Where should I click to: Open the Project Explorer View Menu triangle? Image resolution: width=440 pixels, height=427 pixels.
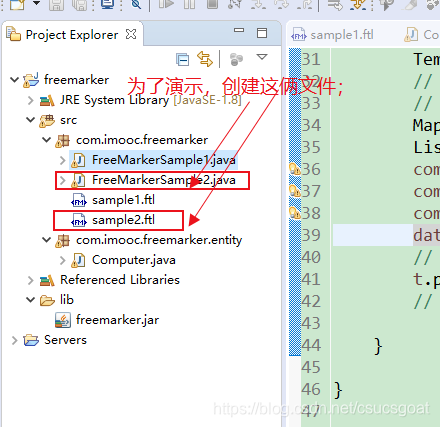(x=262, y=57)
